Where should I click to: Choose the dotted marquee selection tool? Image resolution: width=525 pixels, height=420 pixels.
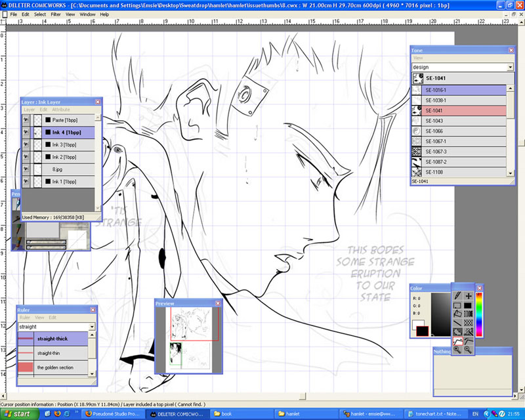pyautogui.click(x=469, y=314)
